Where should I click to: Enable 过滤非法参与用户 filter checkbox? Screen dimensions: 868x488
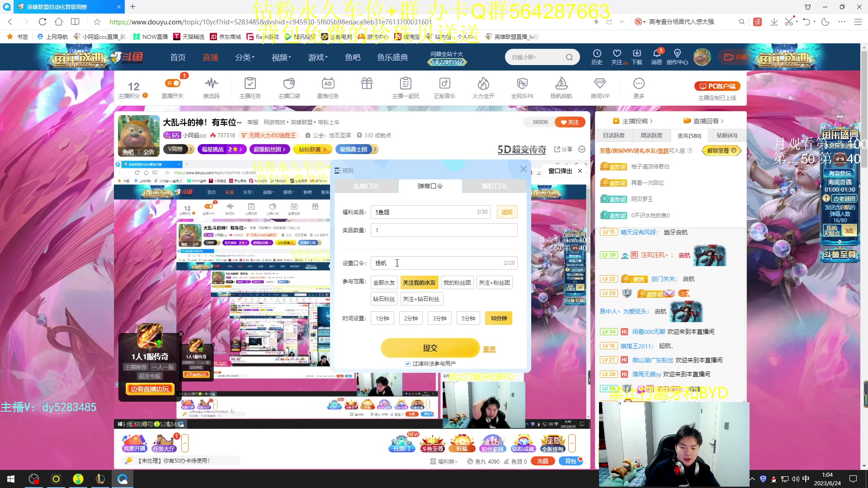[408, 363]
